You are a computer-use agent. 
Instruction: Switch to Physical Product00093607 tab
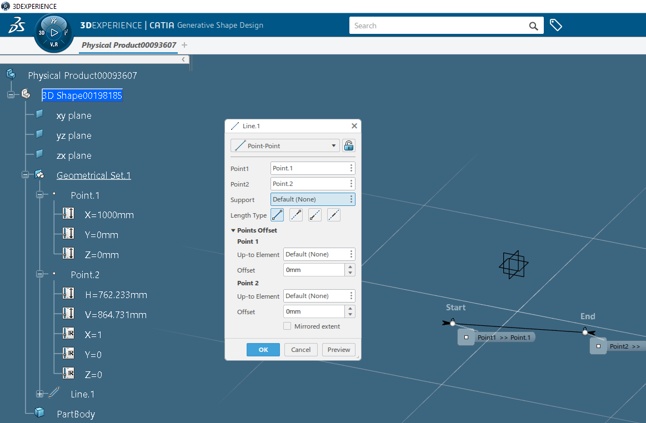coord(129,45)
